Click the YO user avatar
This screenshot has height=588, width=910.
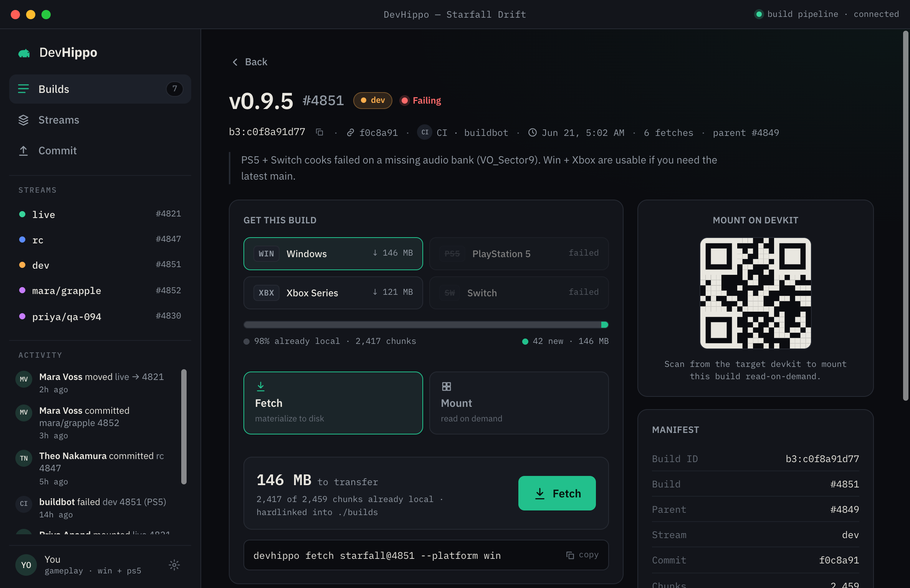click(26, 565)
